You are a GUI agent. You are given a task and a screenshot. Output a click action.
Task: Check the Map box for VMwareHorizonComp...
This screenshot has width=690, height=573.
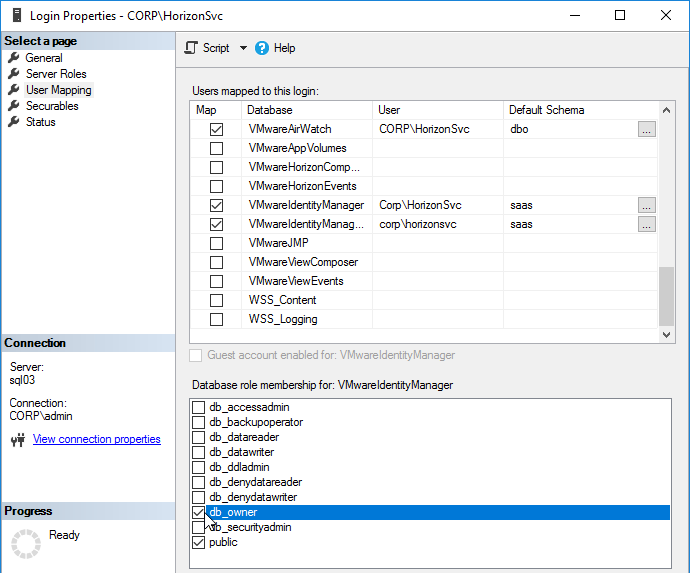(x=216, y=167)
